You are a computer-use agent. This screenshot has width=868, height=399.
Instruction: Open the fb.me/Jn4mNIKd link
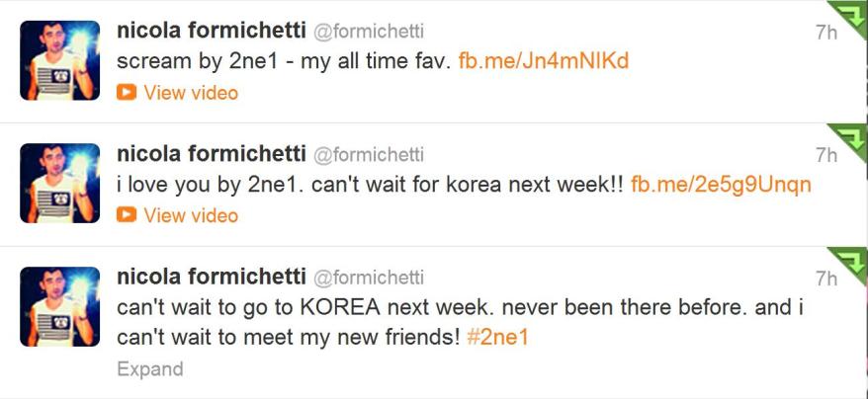coord(544,61)
